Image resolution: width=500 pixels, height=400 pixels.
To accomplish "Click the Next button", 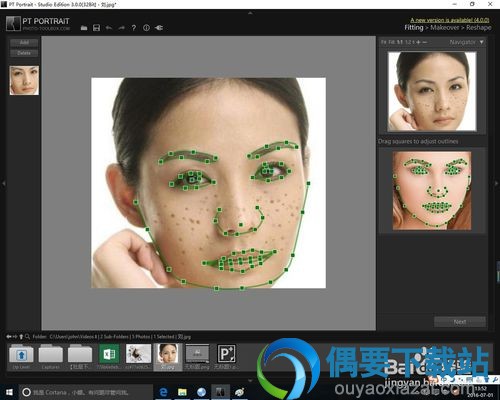I will [x=460, y=322].
